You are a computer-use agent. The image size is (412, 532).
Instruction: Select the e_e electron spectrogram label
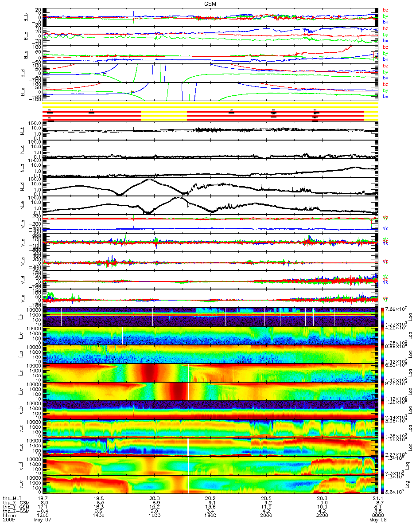click(x=22, y=485)
